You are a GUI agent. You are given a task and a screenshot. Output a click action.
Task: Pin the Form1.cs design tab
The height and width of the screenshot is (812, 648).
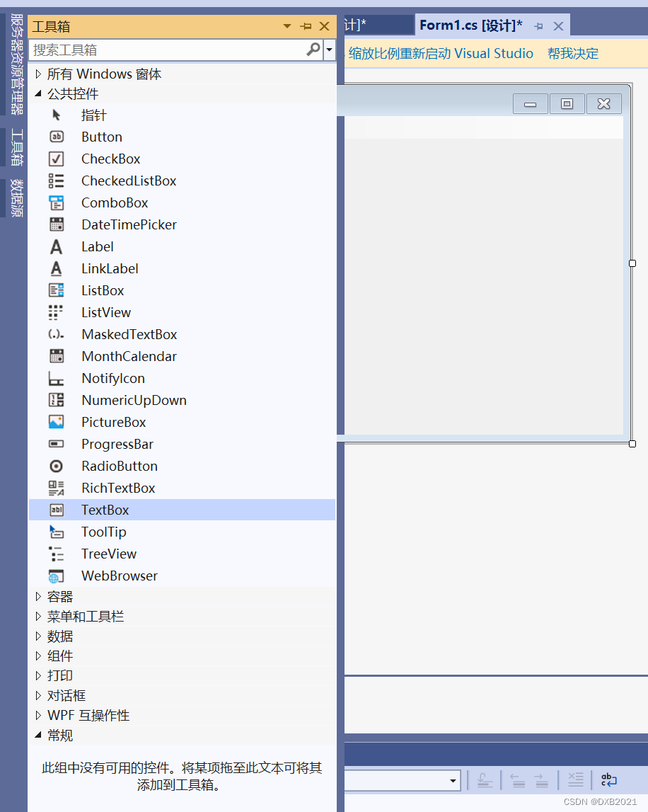(539, 26)
